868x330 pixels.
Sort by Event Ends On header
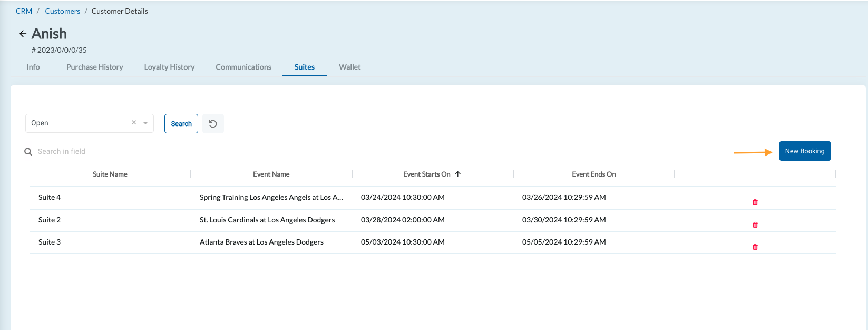tap(594, 174)
